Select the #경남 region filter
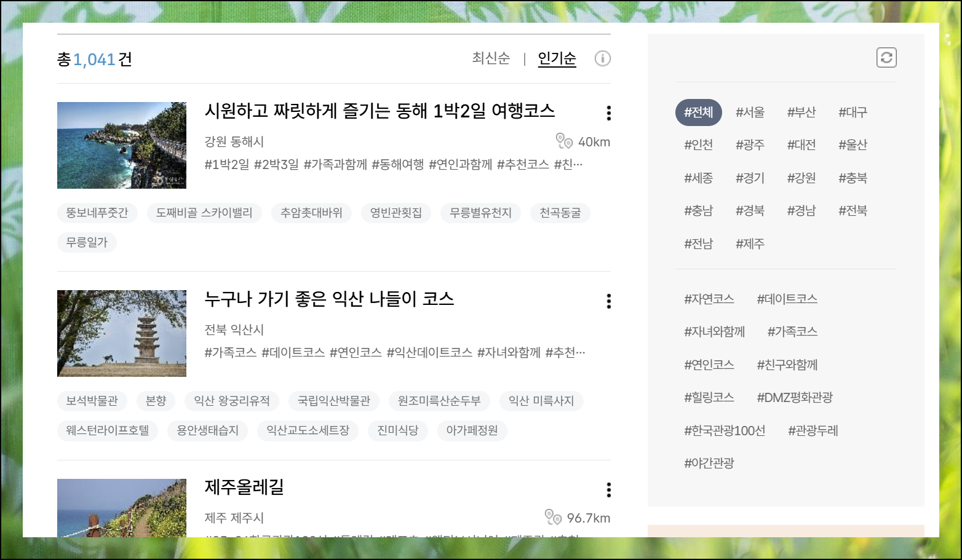This screenshot has height=560, width=962. (x=801, y=211)
